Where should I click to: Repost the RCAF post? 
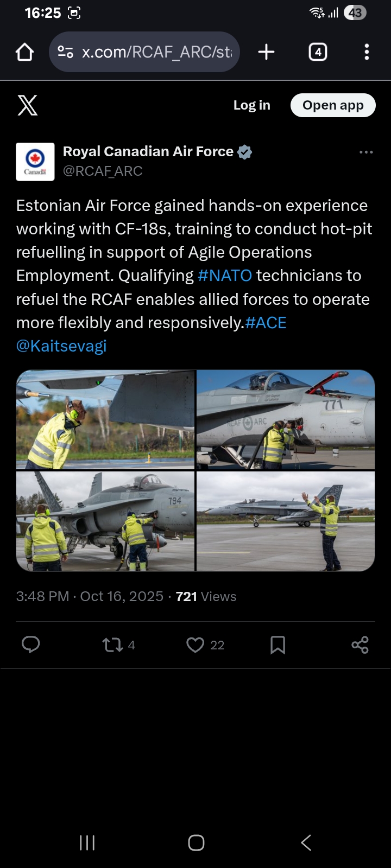[x=113, y=644]
